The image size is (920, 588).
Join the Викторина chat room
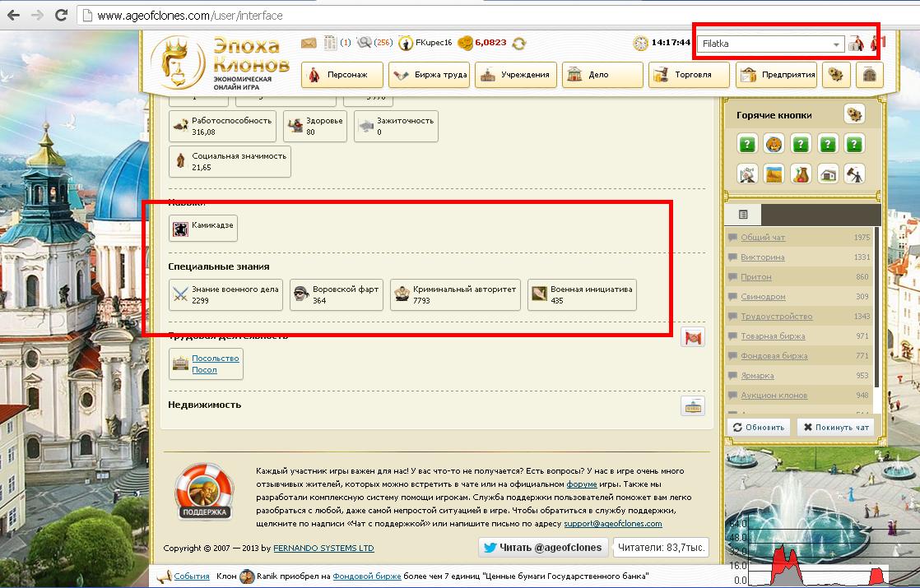click(762, 257)
